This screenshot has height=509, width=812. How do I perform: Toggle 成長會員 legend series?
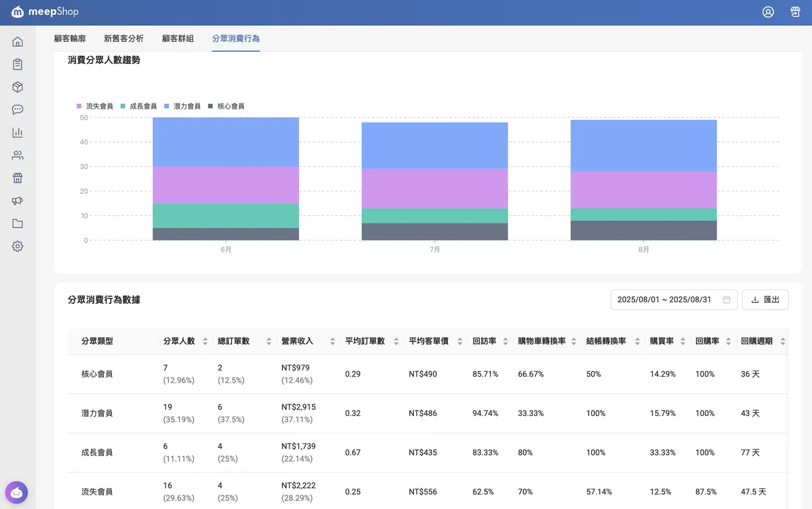click(x=138, y=106)
